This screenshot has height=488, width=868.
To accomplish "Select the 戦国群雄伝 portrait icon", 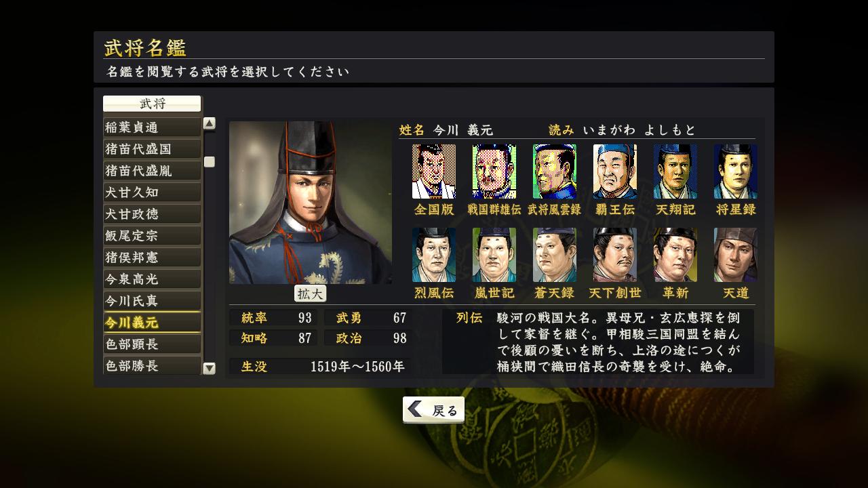I will point(494,171).
